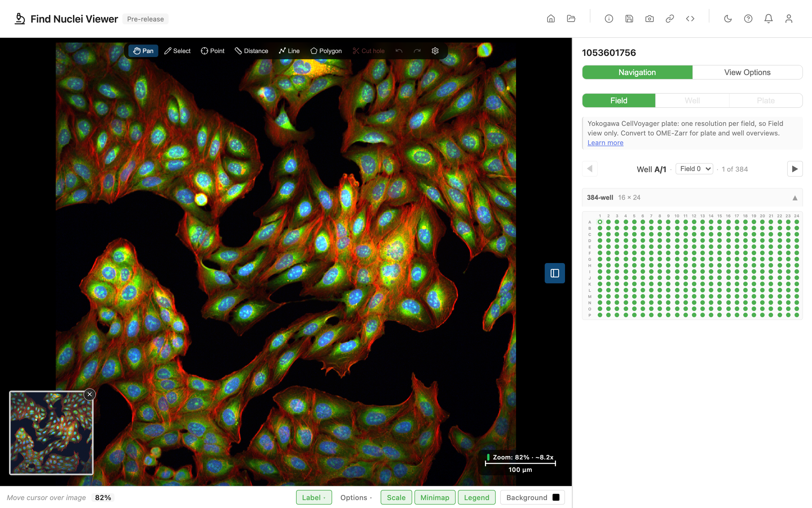Toggle the Legend button
This screenshot has width=812, height=508.
coord(476,497)
